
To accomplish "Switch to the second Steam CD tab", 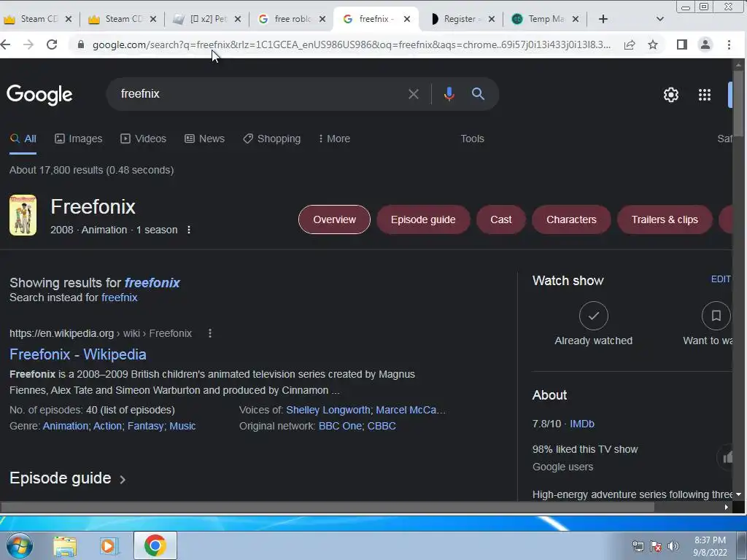I will pos(122,19).
